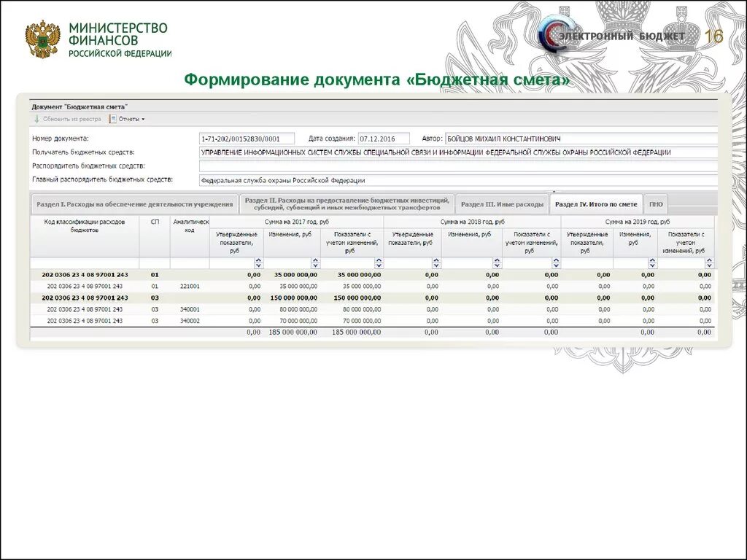Switch to tab Раздел I расходы учреждения
The height and width of the screenshot is (560, 747).
click(x=135, y=204)
